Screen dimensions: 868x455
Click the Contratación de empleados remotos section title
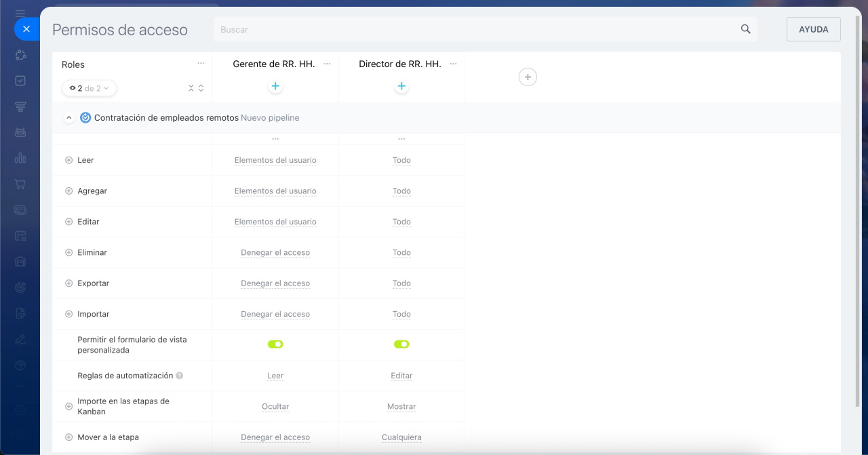166,118
